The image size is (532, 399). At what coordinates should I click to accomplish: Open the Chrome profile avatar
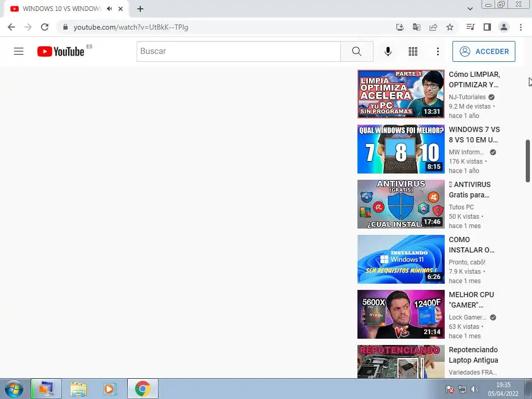pyautogui.click(x=504, y=27)
